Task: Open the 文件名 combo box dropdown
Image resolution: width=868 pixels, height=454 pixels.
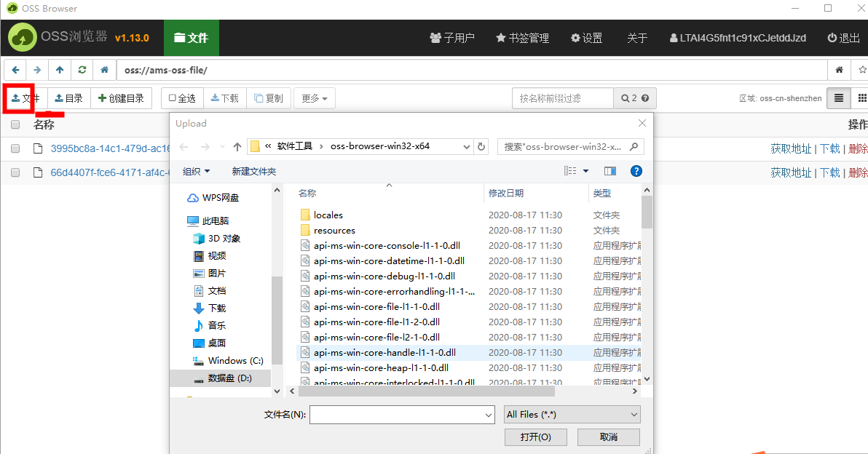Action: pyautogui.click(x=488, y=415)
